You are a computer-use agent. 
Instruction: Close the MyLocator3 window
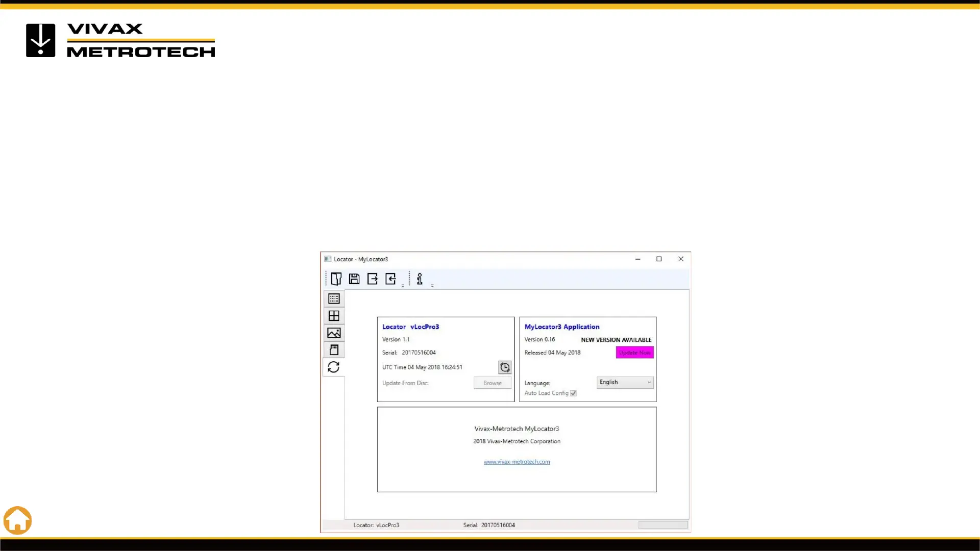point(681,259)
